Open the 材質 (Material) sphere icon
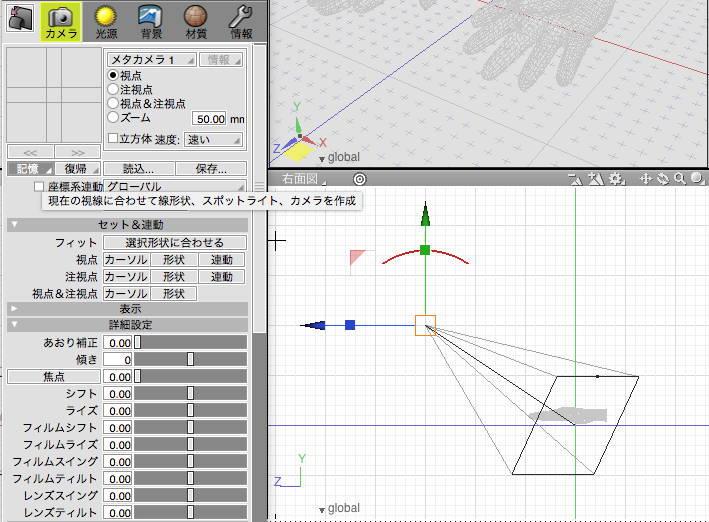 [195, 20]
